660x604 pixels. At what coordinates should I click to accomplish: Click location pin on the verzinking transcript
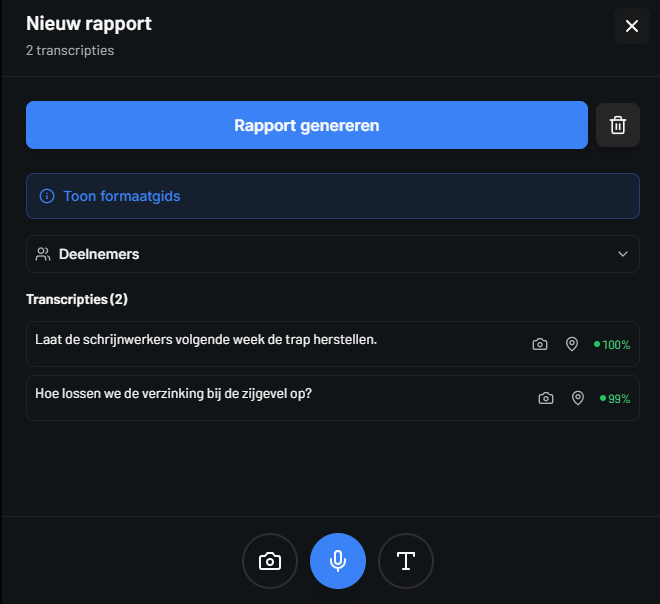[x=578, y=398]
